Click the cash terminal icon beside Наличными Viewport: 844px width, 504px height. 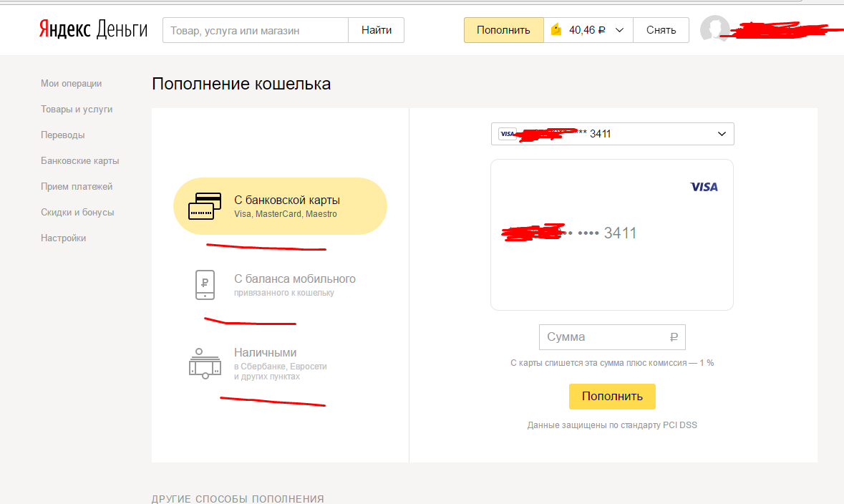205,364
